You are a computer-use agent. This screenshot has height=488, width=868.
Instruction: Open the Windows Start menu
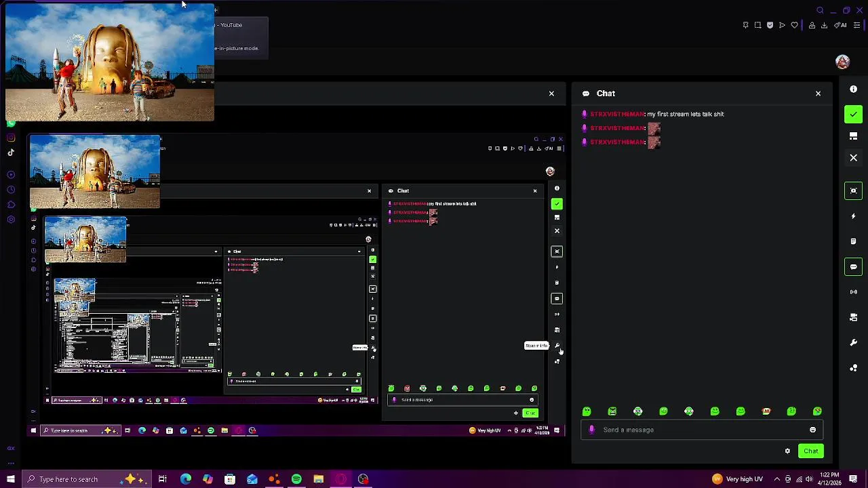pyautogui.click(x=10, y=479)
